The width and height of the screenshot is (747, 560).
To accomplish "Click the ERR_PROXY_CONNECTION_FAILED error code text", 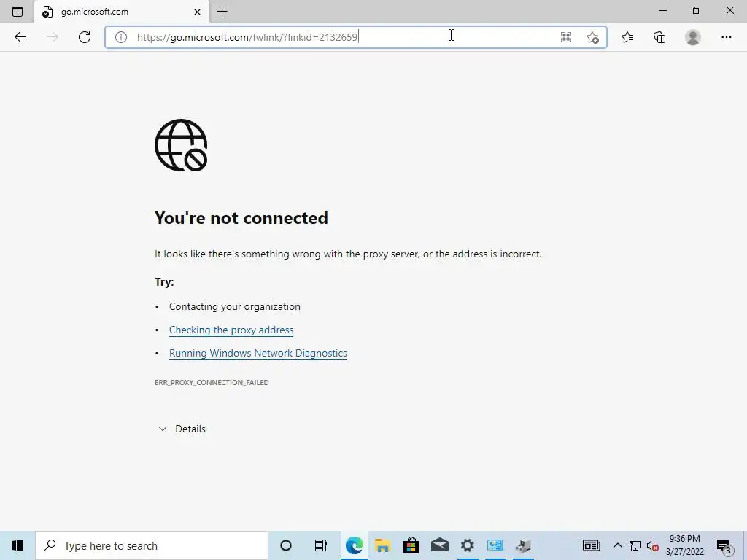I will click(x=212, y=382).
